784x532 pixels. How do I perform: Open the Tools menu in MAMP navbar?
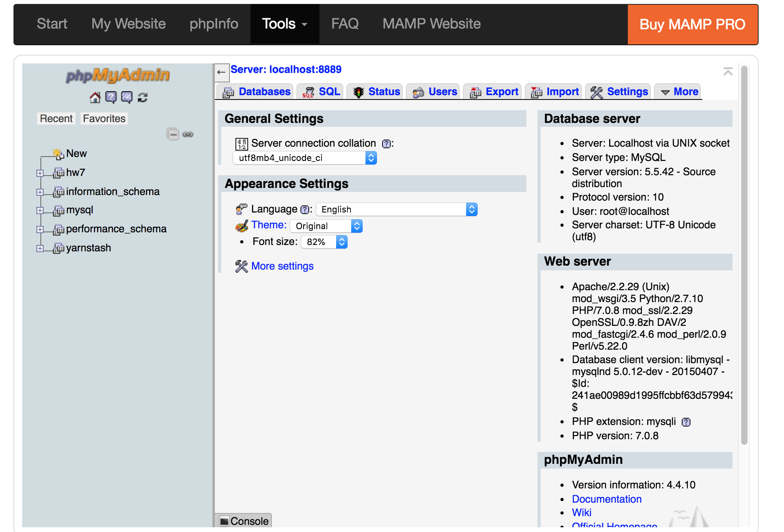tap(284, 24)
